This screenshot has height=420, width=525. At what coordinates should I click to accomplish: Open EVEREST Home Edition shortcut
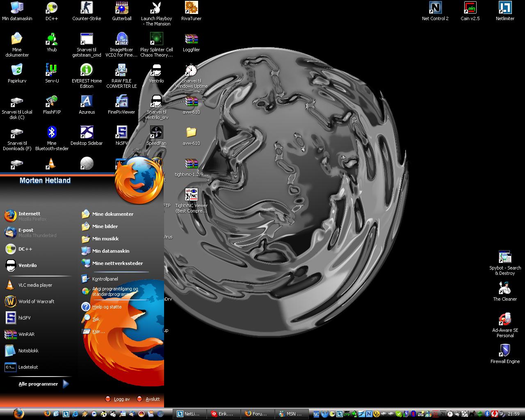coord(87,76)
